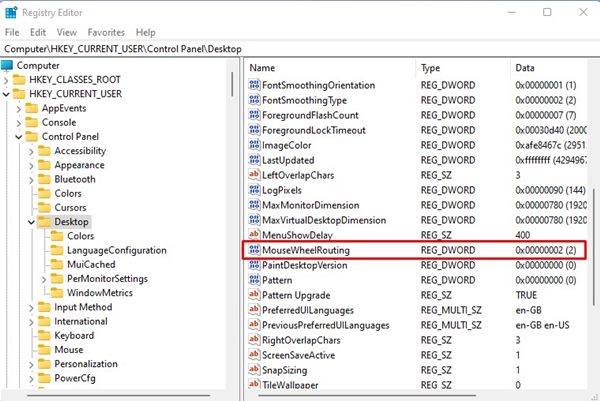600x401 pixels.
Task: Click the MouseWheelRouting DWORD value icon
Action: pos(254,250)
